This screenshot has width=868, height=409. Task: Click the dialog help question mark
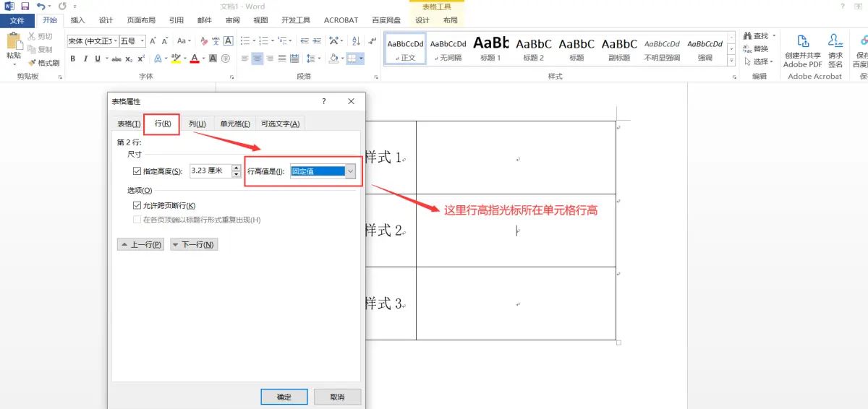tap(323, 101)
